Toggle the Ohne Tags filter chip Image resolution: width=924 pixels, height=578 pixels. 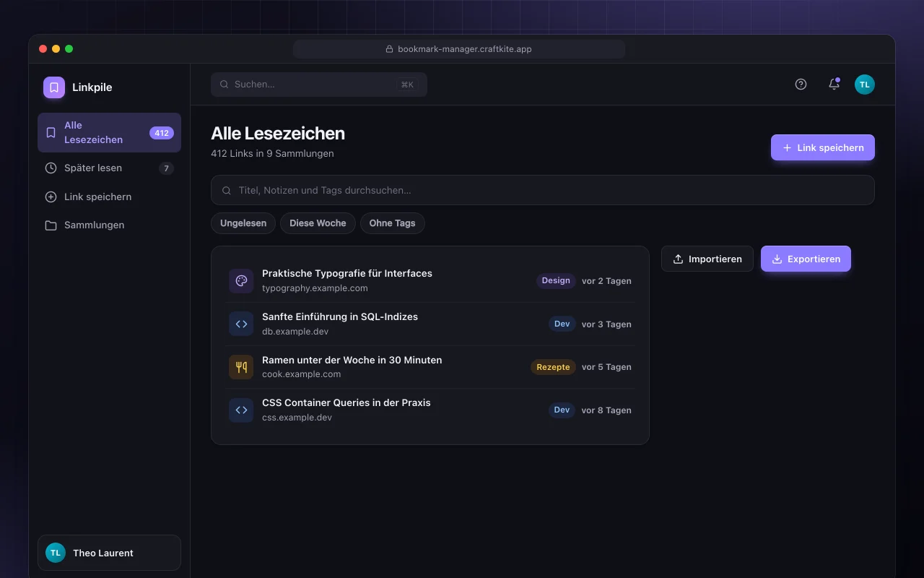[x=392, y=223]
